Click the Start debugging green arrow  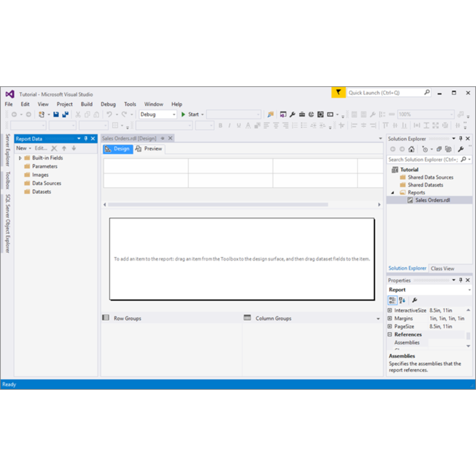(x=183, y=115)
